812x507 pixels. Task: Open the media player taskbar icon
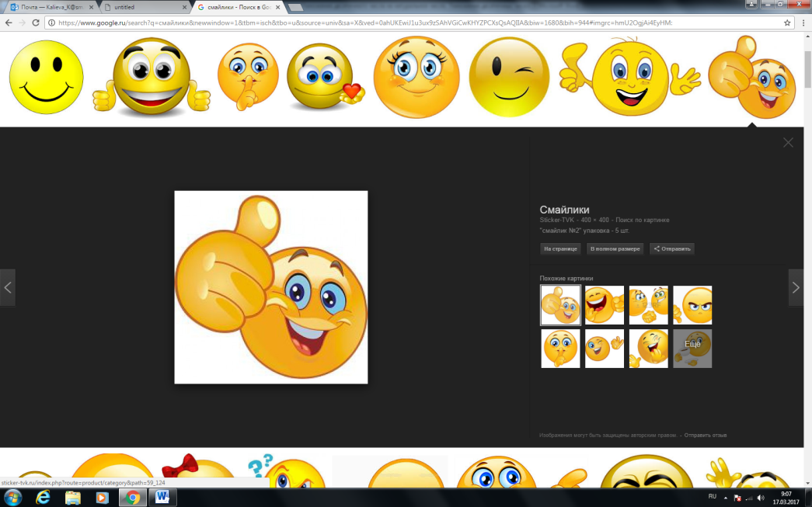(x=102, y=498)
